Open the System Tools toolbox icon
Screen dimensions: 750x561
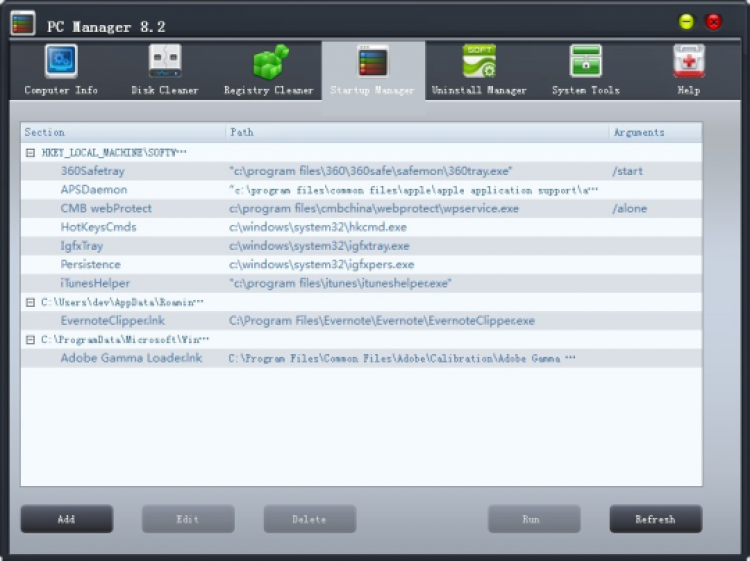(585, 63)
